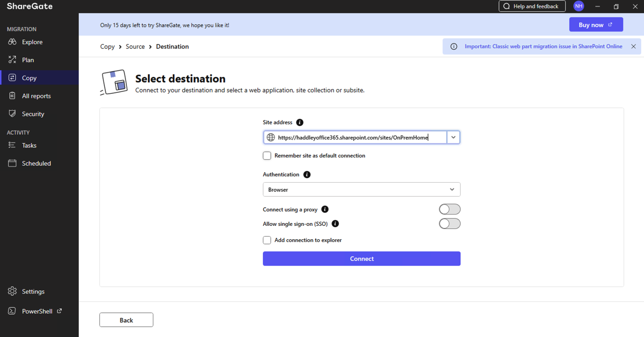
Task: Expand the site address history dropdown
Action: click(x=453, y=137)
